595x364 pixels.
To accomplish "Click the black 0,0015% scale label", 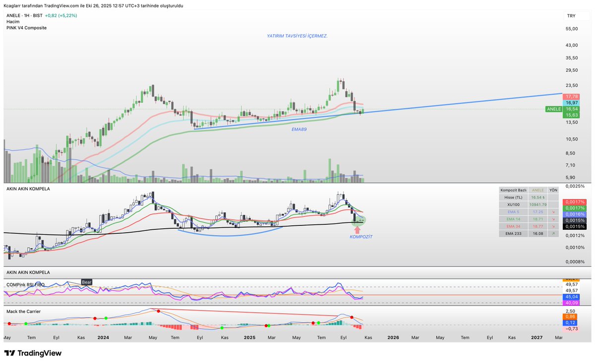I will (x=574, y=226).
